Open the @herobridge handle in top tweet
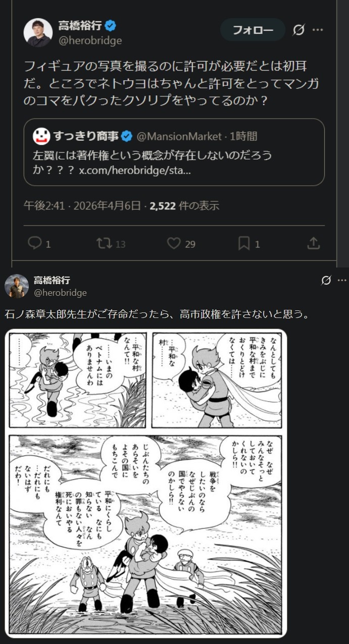Screen dimensions: 349x644 (x=90, y=40)
